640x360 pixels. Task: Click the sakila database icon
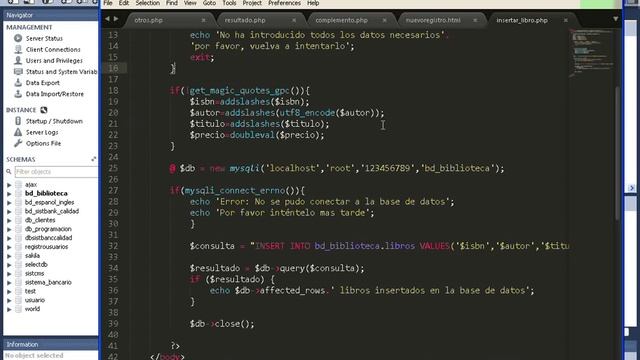coord(18,256)
